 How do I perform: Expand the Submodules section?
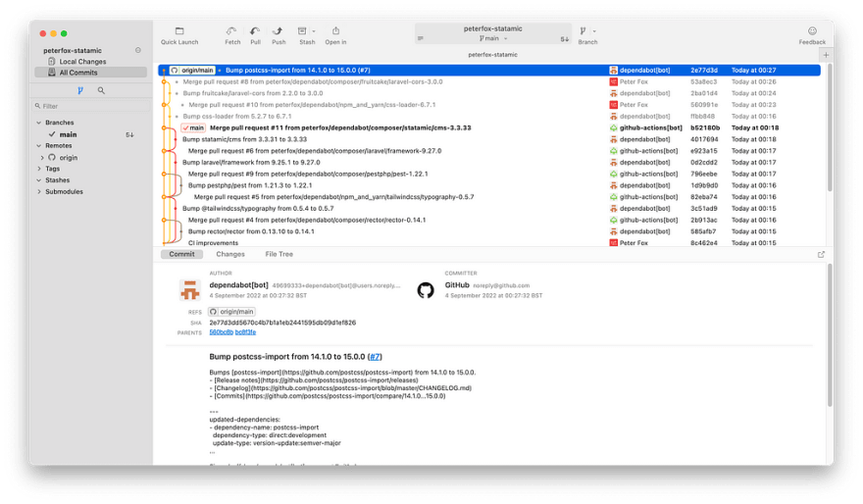pos(39,191)
